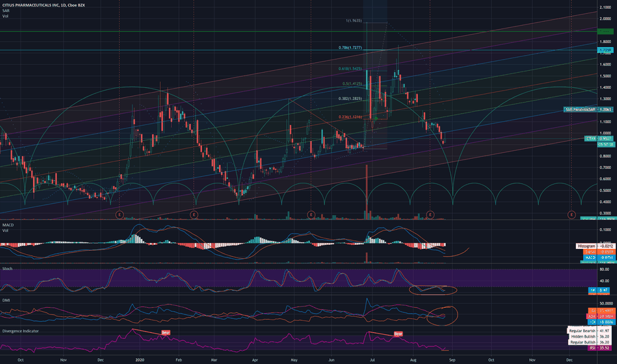Click the Bear divergence label near July

tap(399, 334)
